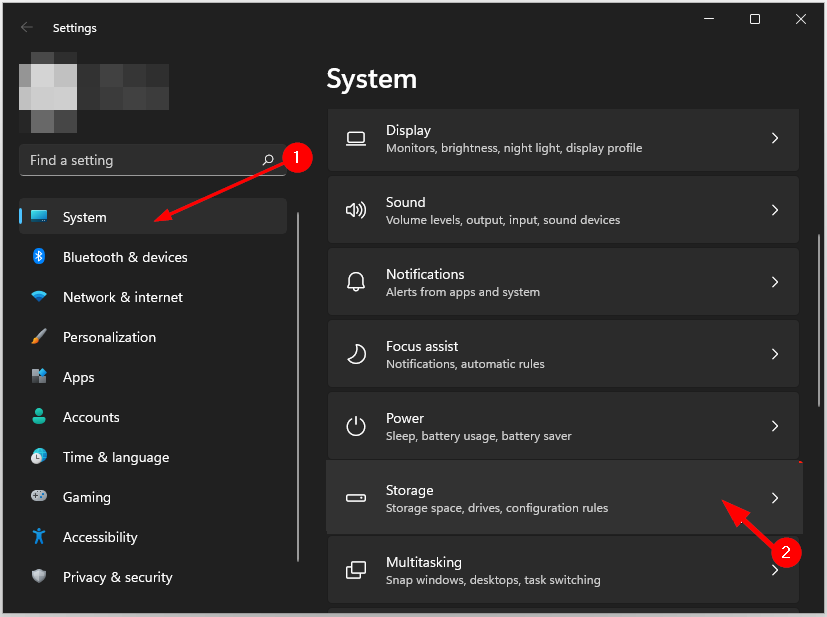
Task: Expand the Display settings chevron
Action: (x=775, y=139)
